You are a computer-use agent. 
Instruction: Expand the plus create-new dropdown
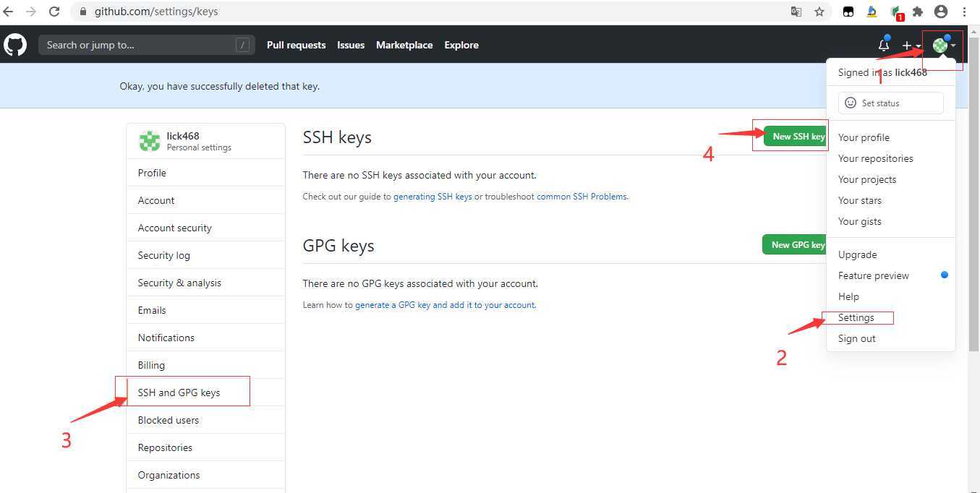coord(911,46)
